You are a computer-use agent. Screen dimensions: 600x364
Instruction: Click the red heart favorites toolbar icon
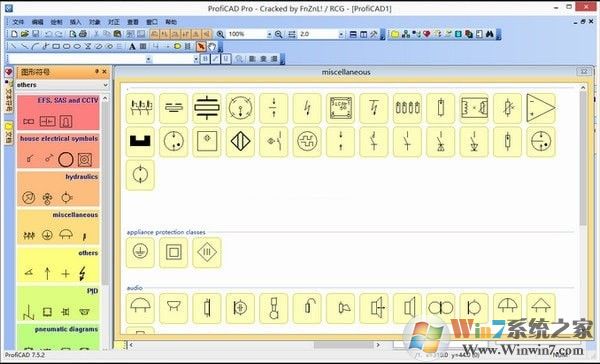point(427,34)
